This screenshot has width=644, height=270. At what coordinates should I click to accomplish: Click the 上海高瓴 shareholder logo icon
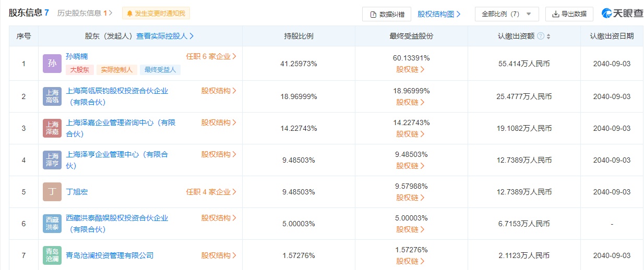52,96
